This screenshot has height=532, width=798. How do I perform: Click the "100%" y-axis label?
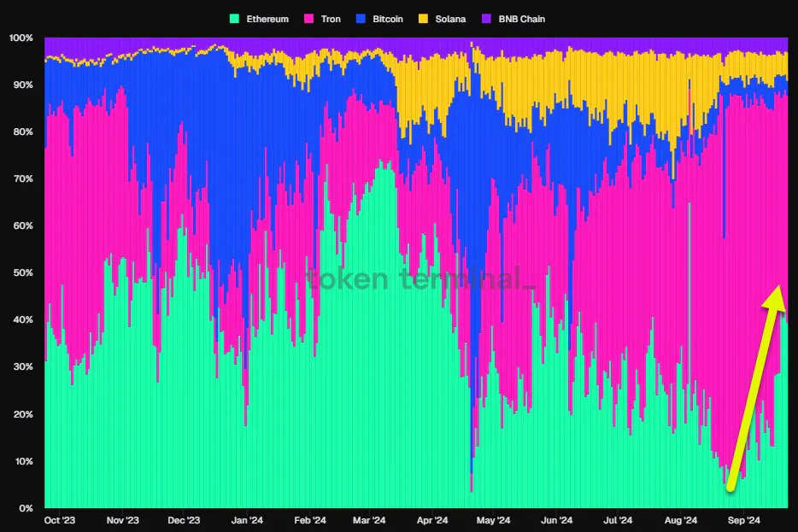pyautogui.click(x=21, y=38)
